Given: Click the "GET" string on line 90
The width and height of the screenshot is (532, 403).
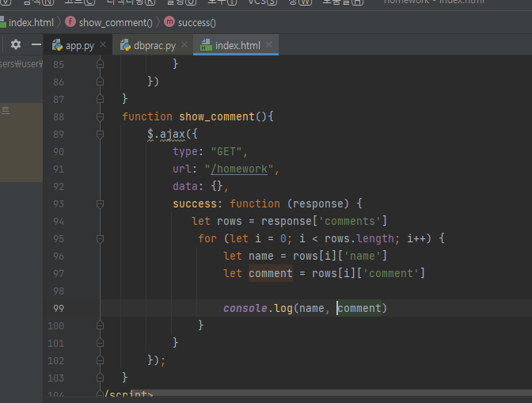Looking at the screenshot, I should tap(226, 152).
